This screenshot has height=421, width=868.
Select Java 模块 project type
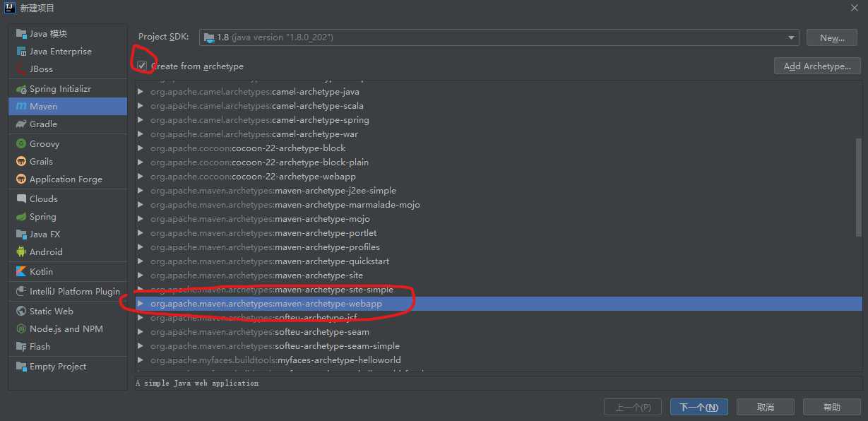tap(68, 34)
